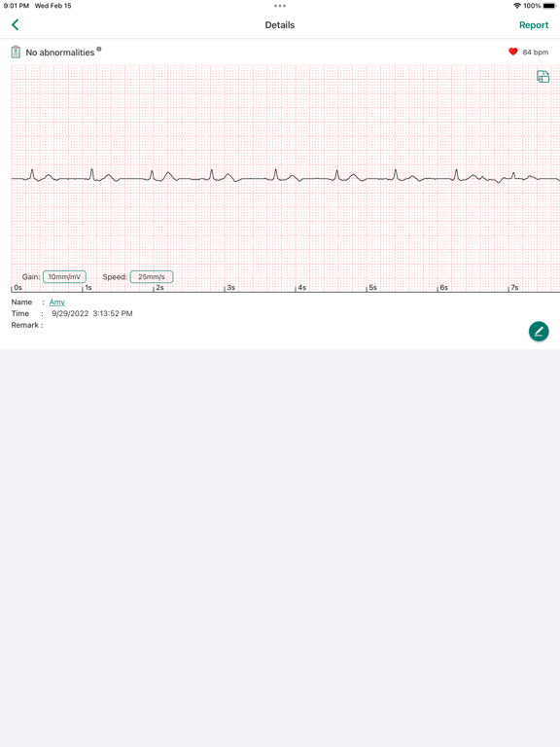Tap the info dot beside No abnormalities
This screenshot has width=560, height=747.
point(99,49)
